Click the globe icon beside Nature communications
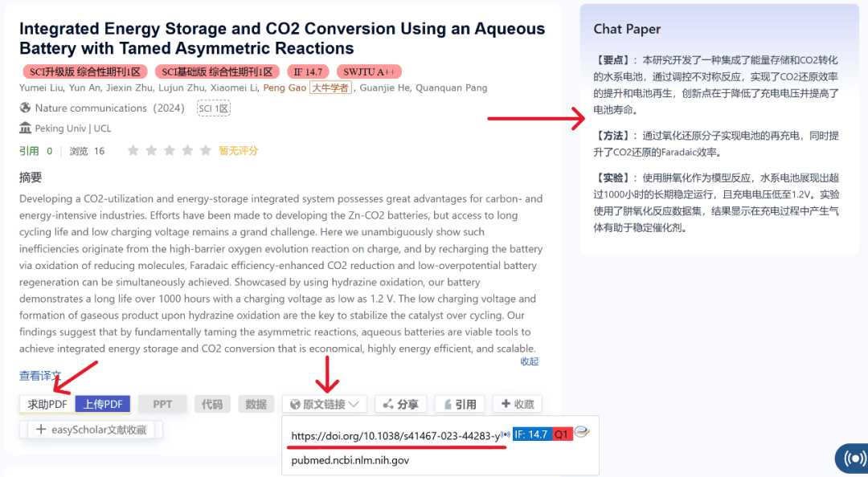 click(x=25, y=108)
